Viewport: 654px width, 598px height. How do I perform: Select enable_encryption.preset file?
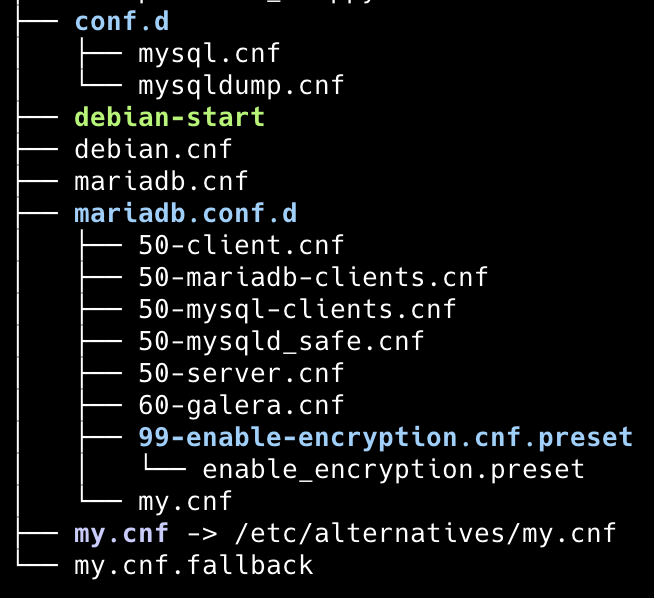click(393, 470)
